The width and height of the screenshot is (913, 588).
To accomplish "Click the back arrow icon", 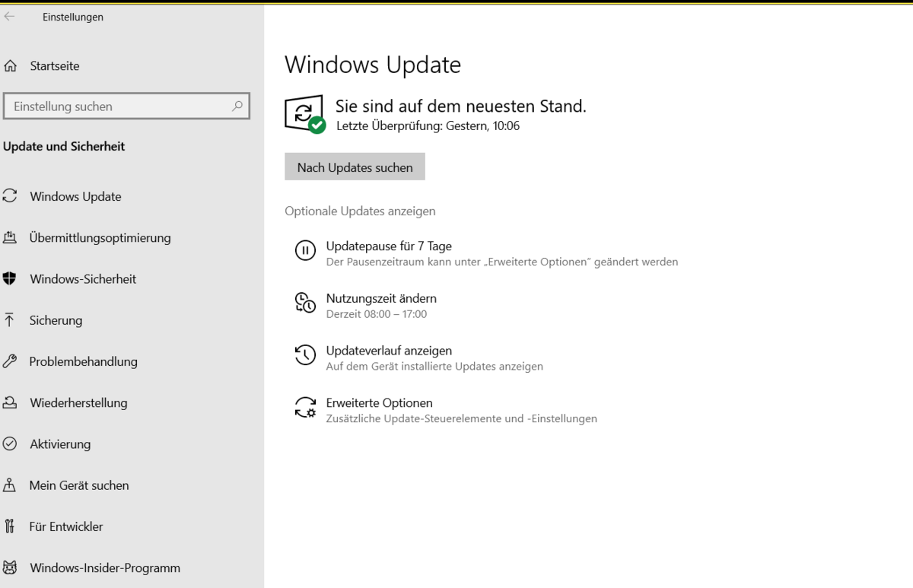I will click(9, 17).
